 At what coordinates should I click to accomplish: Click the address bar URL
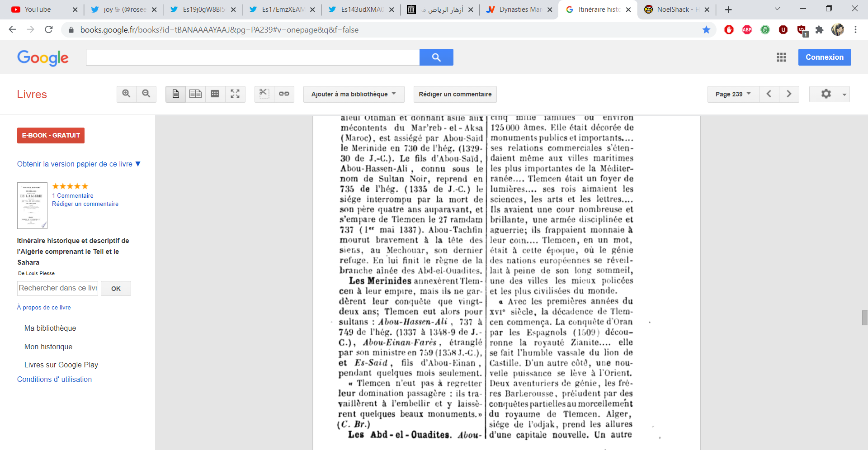(x=219, y=30)
